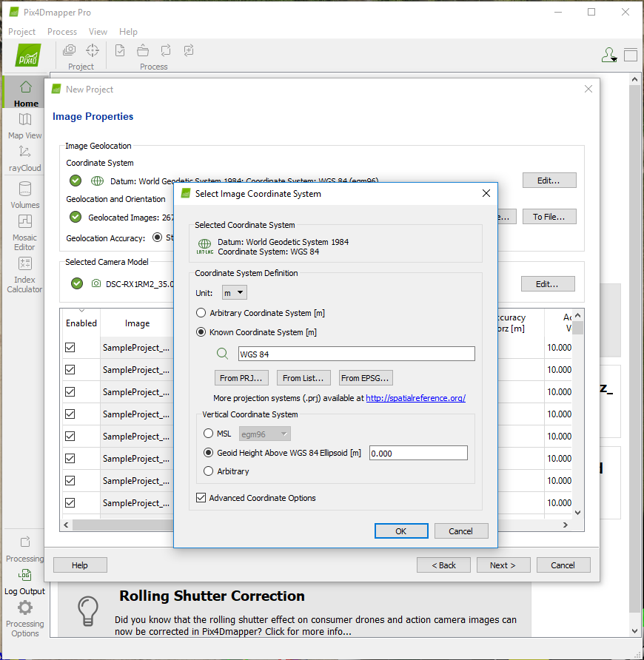Click the From EPSG... button

point(366,378)
